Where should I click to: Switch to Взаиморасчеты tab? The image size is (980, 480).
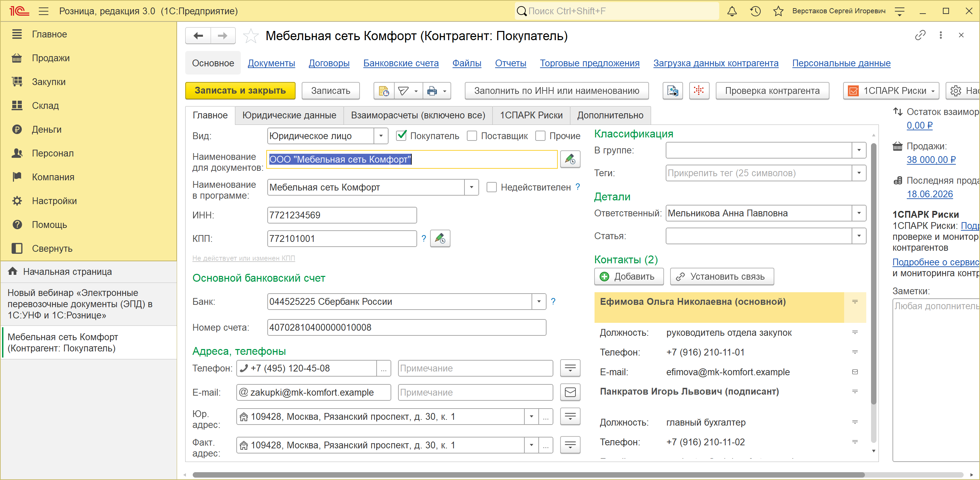pyautogui.click(x=418, y=115)
